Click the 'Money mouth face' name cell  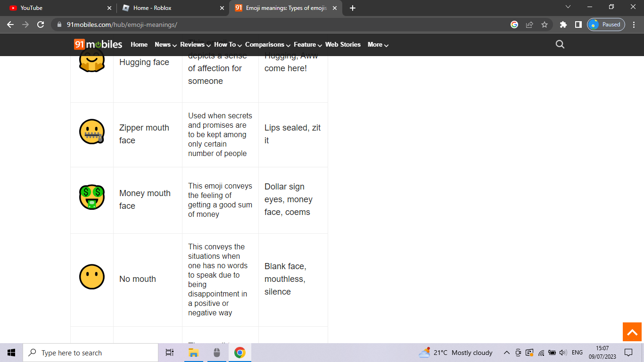coord(148,200)
